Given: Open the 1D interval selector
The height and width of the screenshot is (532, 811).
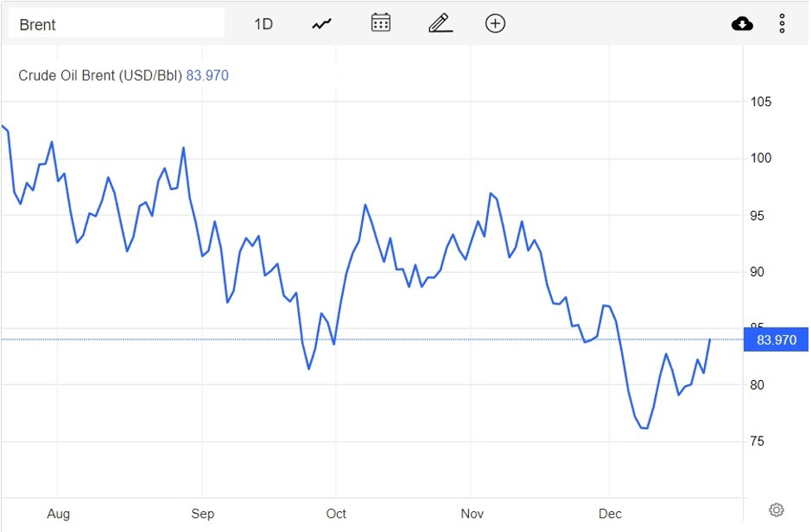Looking at the screenshot, I should [263, 24].
